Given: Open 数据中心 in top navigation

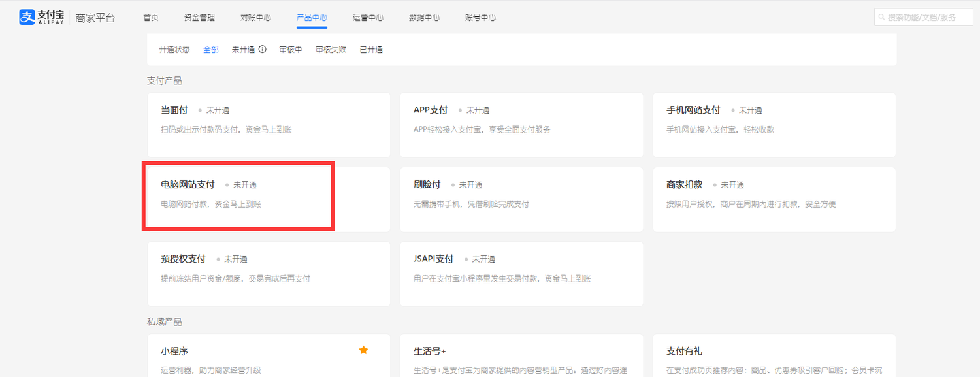Looking at the screenshot, I should [x=424, y=18].
